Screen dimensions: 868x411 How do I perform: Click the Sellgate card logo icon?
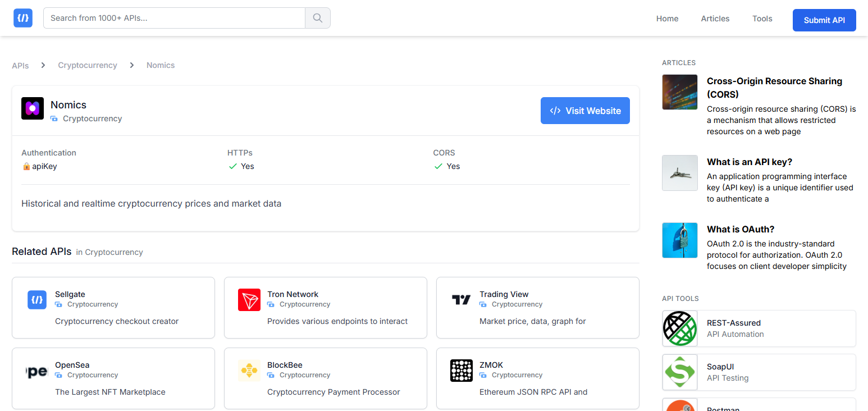point(37,300)
